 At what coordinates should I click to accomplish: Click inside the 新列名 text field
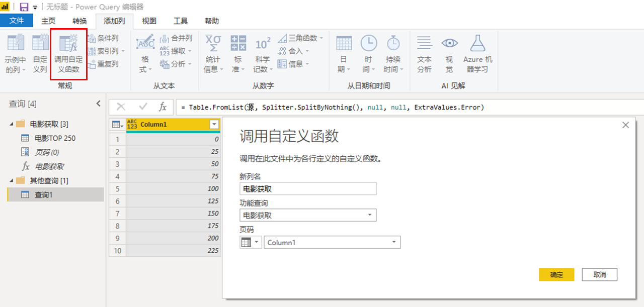coord(307,189)
